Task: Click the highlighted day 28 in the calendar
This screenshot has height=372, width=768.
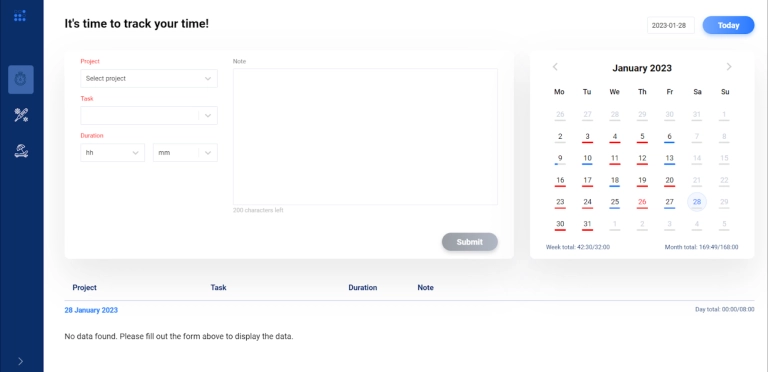Action: 697,202
